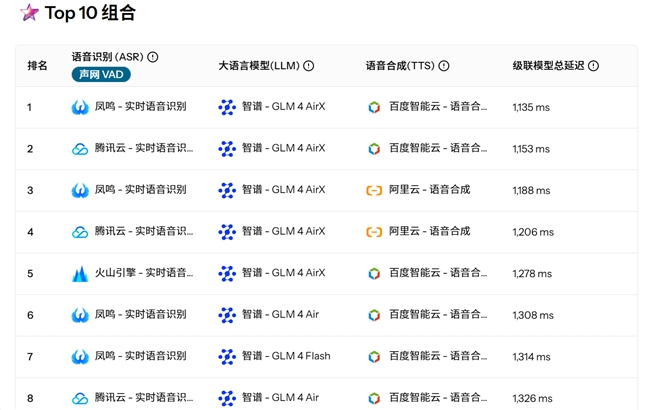Click the 百度智能云 logo in rank 1 row
Image resolution: width=650 pixels, height=410 pixels.
point(374,107)
